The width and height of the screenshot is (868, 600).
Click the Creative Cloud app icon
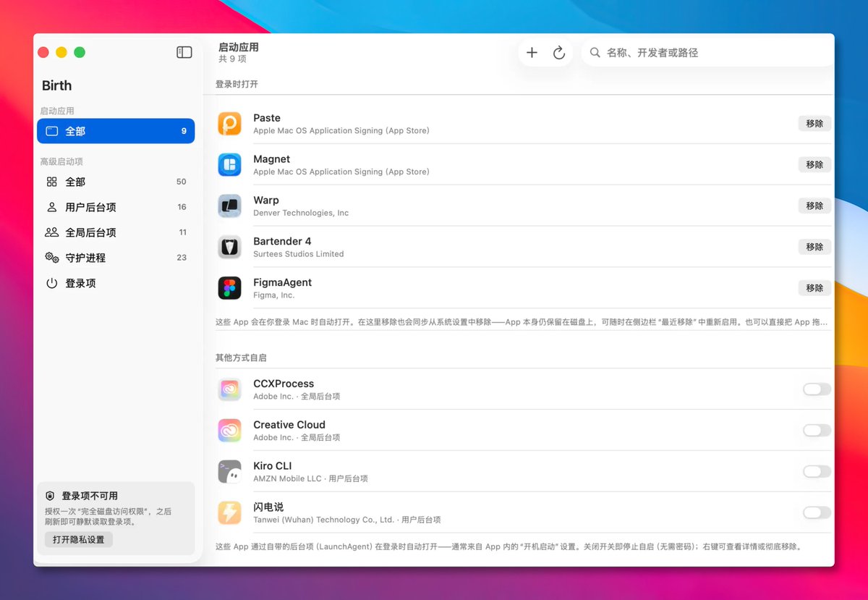click(230, 431)
